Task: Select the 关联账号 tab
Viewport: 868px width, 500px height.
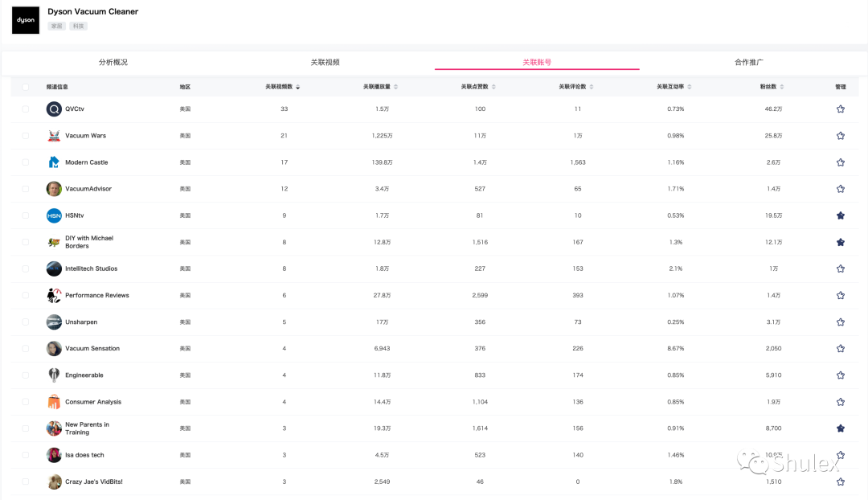Action: (537, 62)
